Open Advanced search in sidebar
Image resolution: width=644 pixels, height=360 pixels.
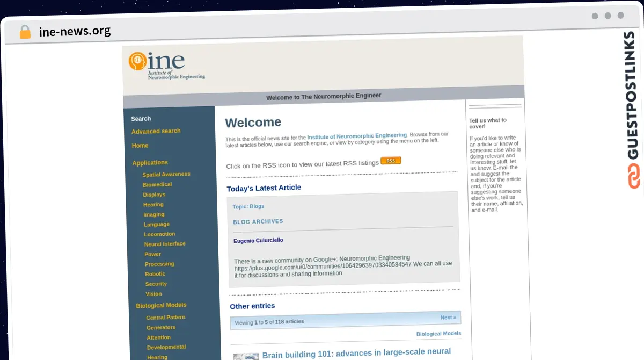click(x=156, y=131)
